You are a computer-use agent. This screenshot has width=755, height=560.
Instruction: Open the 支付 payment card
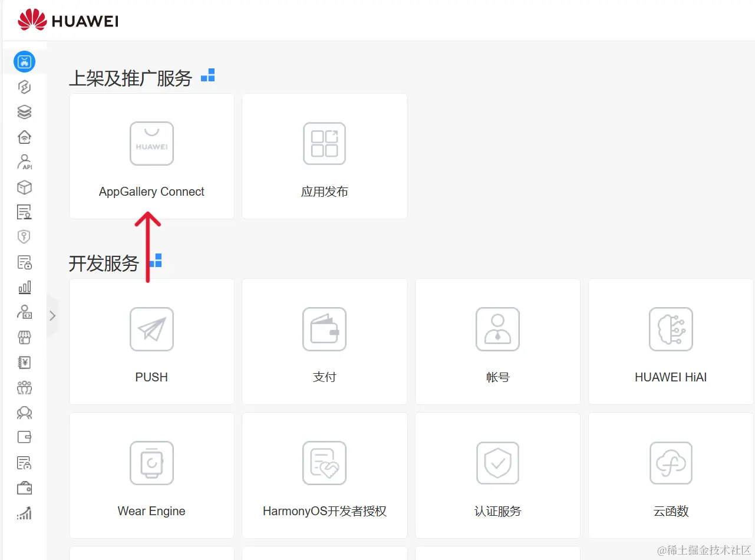(x=325, y=342)
